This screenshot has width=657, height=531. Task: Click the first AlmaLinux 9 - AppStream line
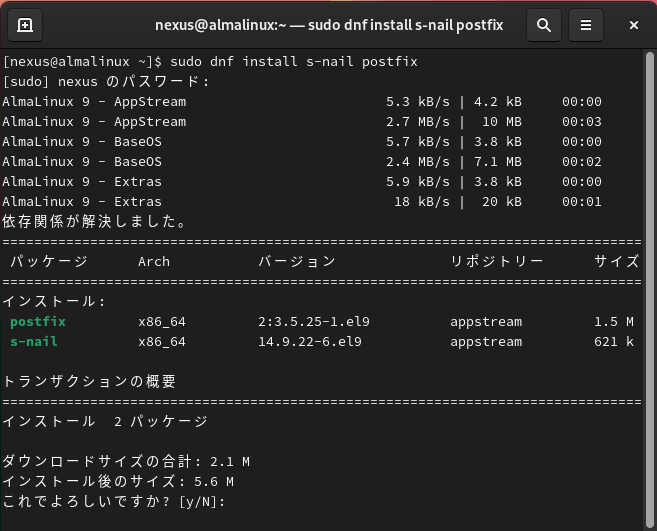click(94, 102)
